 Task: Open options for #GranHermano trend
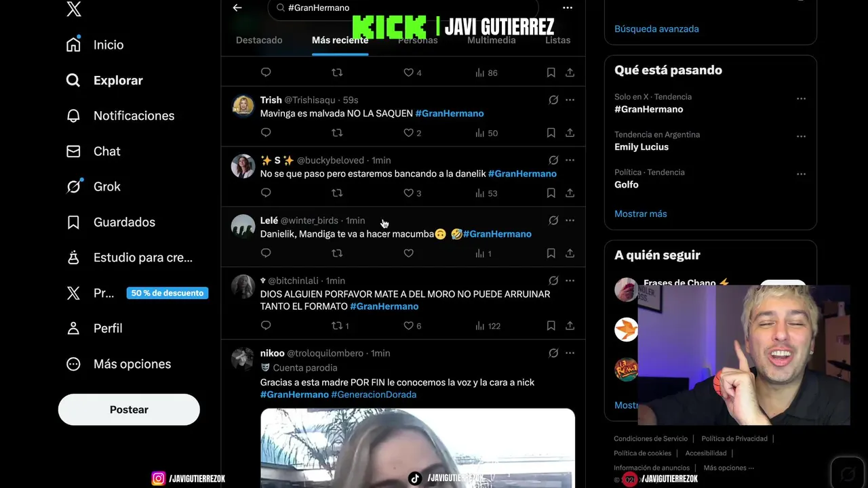click(801, 98)
